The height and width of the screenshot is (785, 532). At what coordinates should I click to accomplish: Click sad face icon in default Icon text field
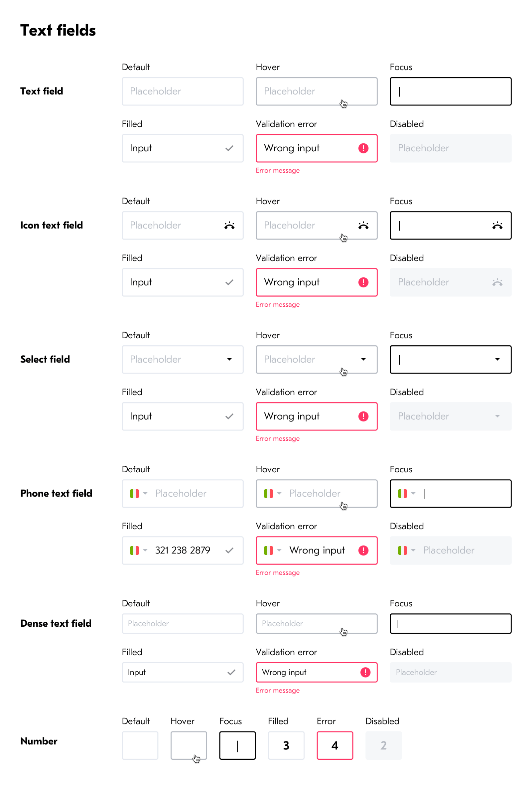[229, 226]
